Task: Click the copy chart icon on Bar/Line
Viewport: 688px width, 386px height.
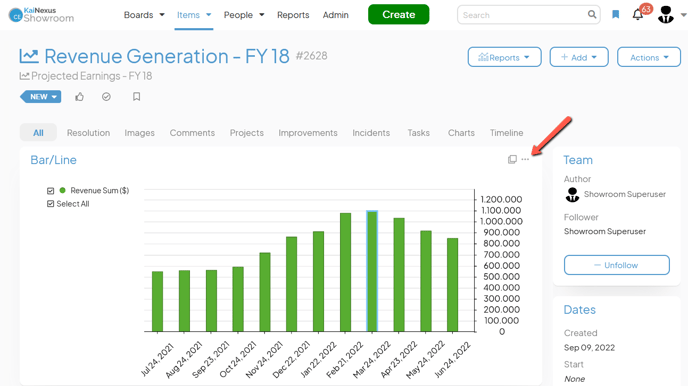Action: pos(512,159)
